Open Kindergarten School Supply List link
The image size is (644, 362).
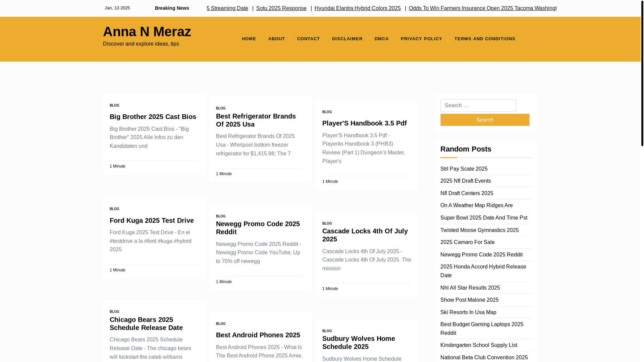tap(479, 345)
